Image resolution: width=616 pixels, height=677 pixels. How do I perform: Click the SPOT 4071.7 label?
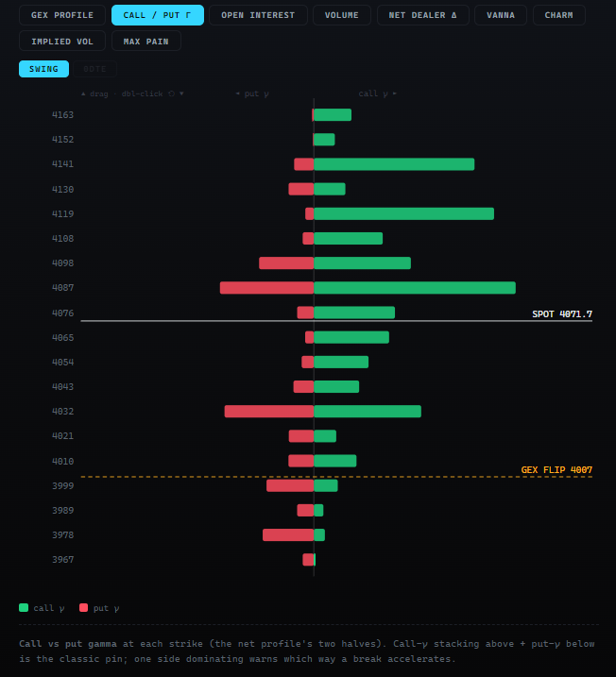562,313
